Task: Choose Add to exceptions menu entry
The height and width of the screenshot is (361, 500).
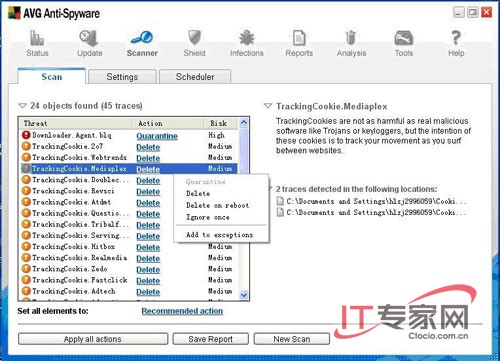Action: (219, 235)
